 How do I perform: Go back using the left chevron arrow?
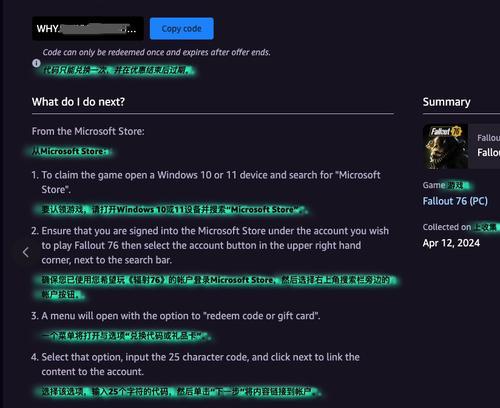tap(26, 252)
